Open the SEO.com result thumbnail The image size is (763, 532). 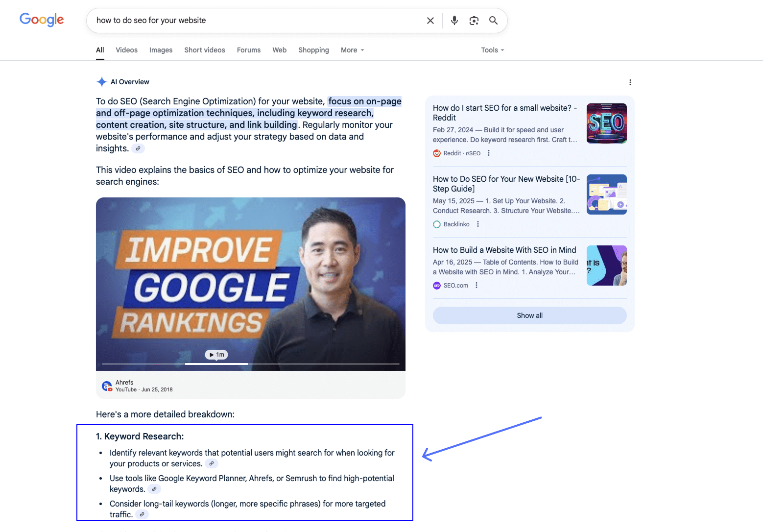click(607, 266)
